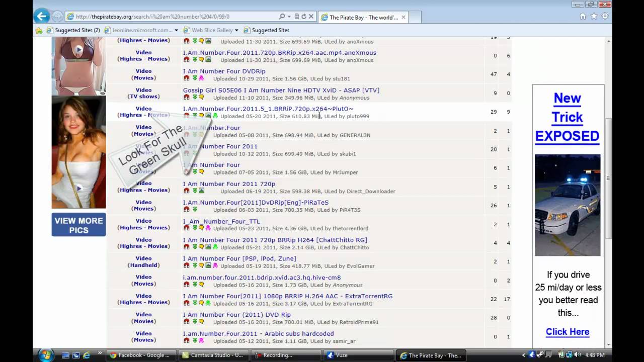Screen dimensions: 644x362
Task: Open Arabic subs hardcoded torrent link
Action: pos(258,334)
